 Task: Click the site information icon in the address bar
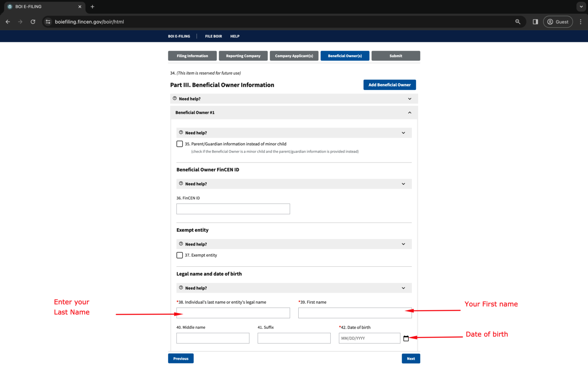click(48, 22)
